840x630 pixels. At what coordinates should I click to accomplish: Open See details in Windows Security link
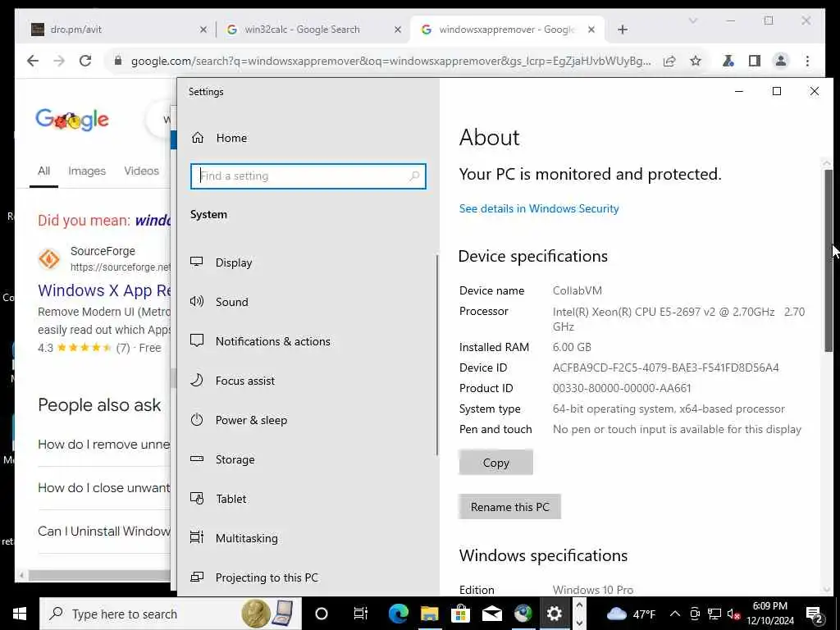point(539,208)
